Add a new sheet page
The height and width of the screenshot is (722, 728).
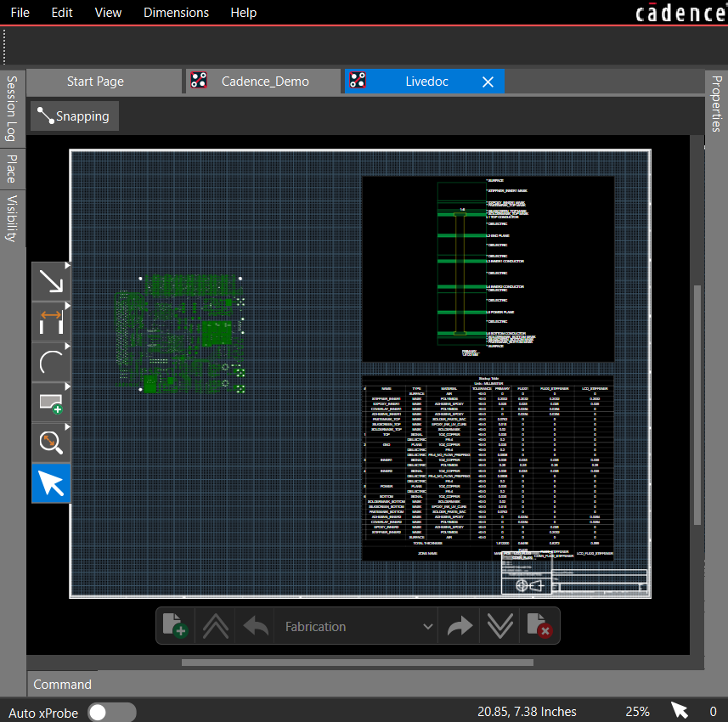tap(175, 625)
